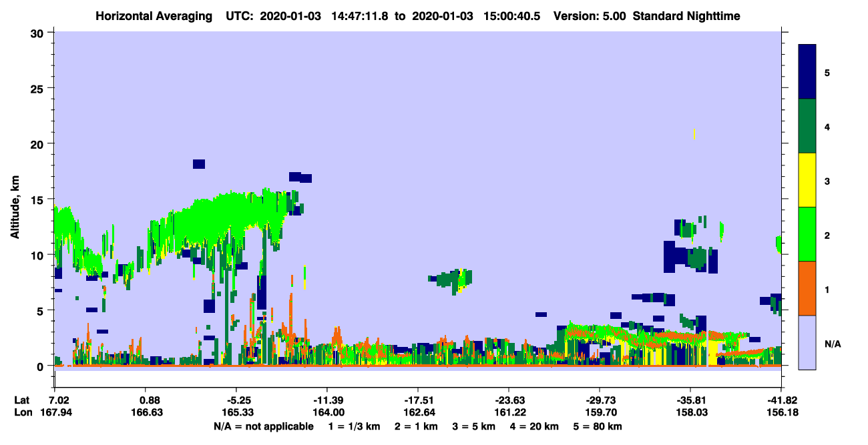
Task: Click the 'Lat' row label
Action: 21,400
